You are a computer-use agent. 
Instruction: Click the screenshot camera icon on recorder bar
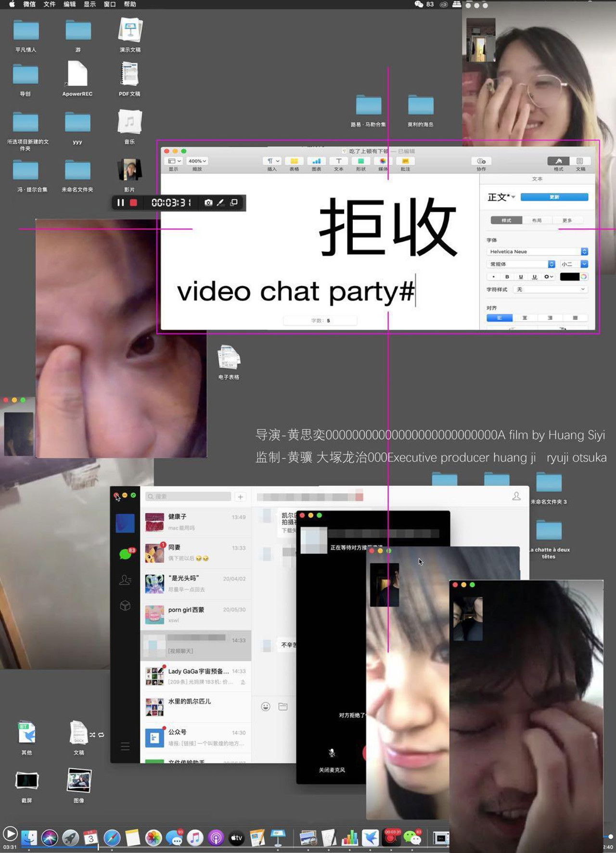pyautogui.click(x=208, y=203)
